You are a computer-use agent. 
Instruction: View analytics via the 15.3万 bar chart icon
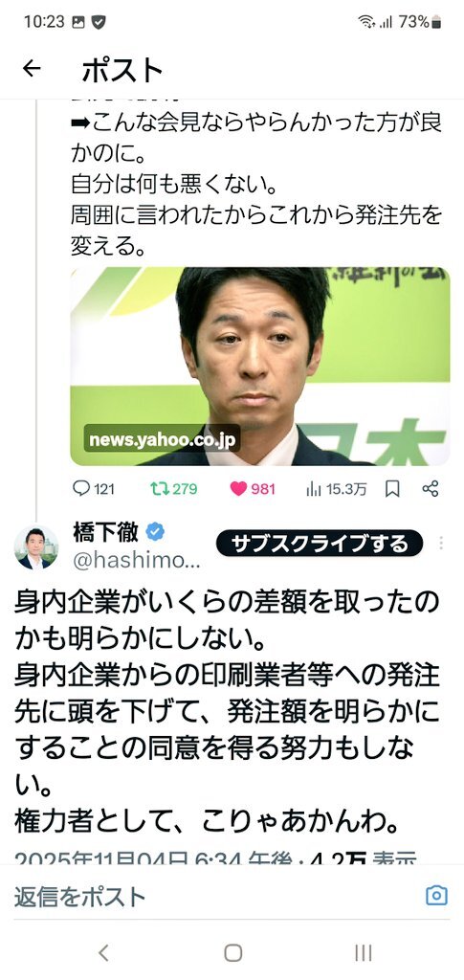(x=336, y=488)
